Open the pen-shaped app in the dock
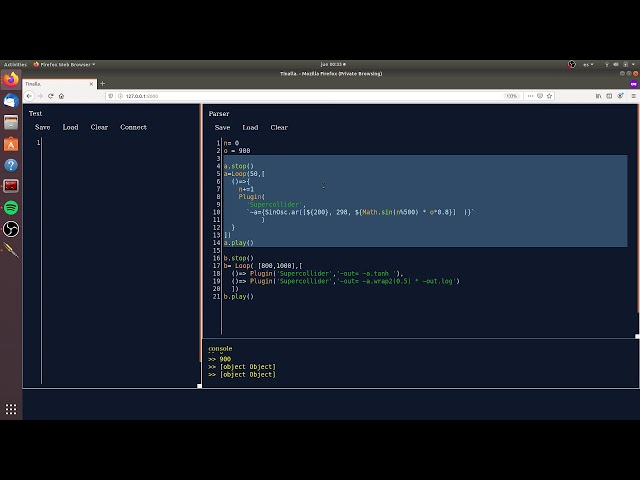Image resolution: width=640 pixels, height=480 pixels. coord(11,250)
